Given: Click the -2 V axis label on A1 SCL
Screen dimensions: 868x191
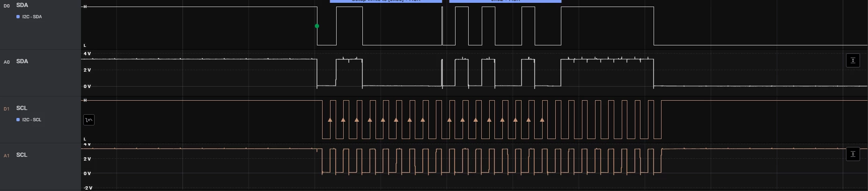Looking at the screenshot, I should [x=88, y=188].
